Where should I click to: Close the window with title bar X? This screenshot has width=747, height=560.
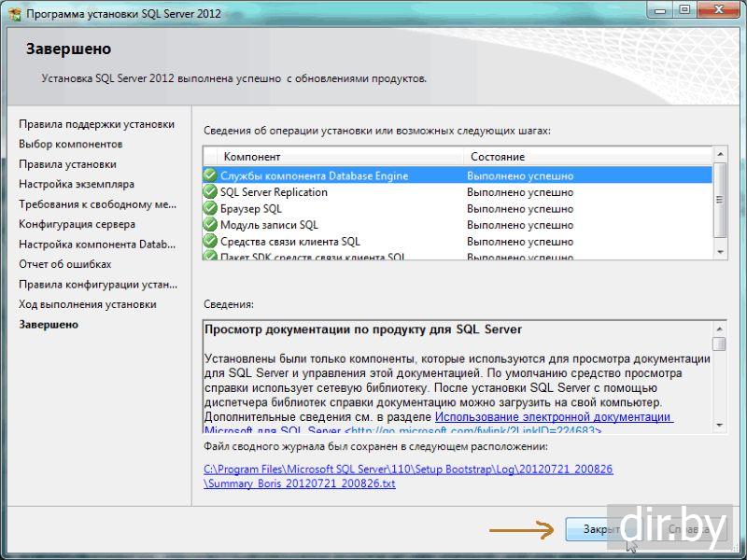pyautogui.click(x=719, y=10)
